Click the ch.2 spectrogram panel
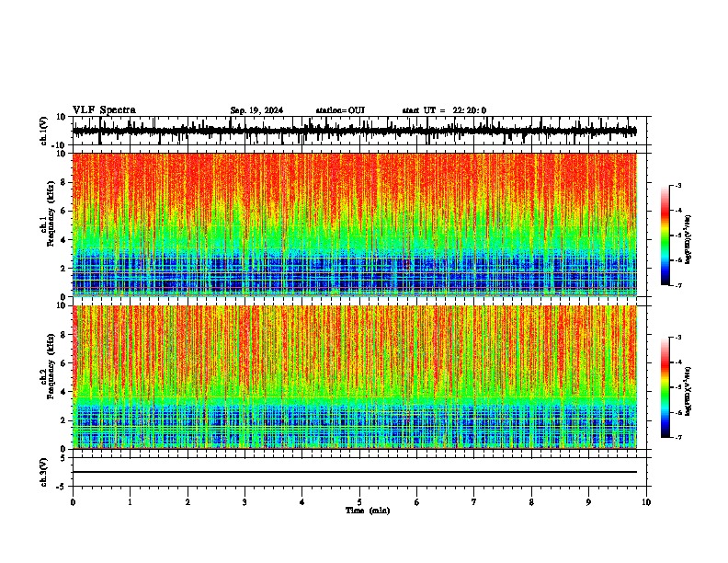728x563 pixels. click(354, 377)
